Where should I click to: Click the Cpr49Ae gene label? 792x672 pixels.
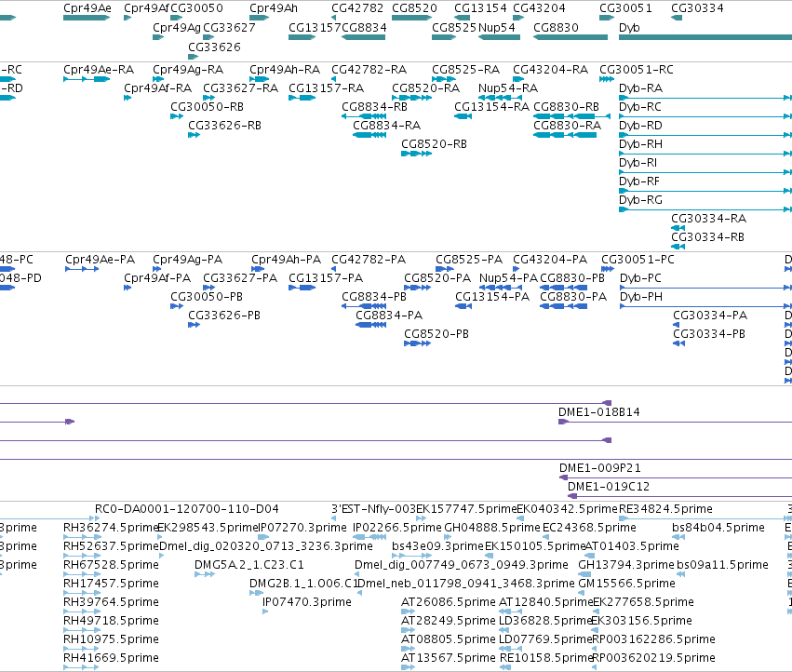pyautogui.click(x=87, y=8)
